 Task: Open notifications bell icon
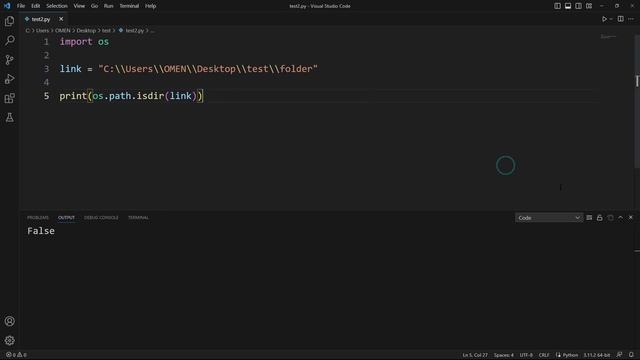(x=631, y=355)
